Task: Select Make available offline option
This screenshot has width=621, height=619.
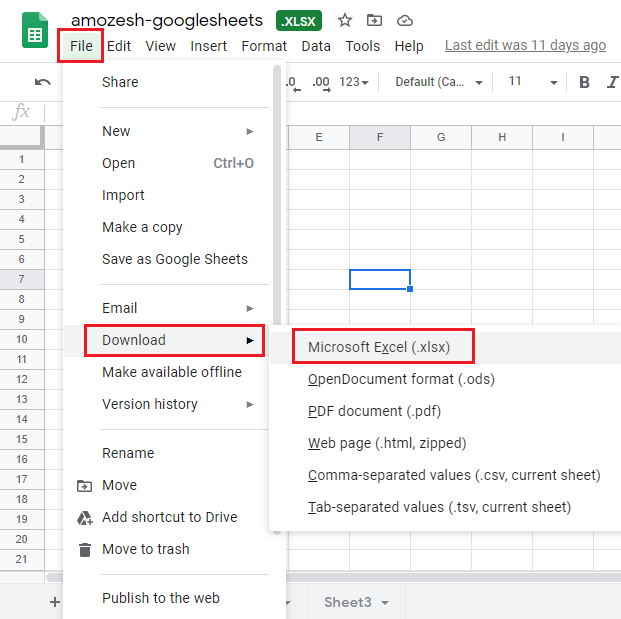Action: [172, 372]
